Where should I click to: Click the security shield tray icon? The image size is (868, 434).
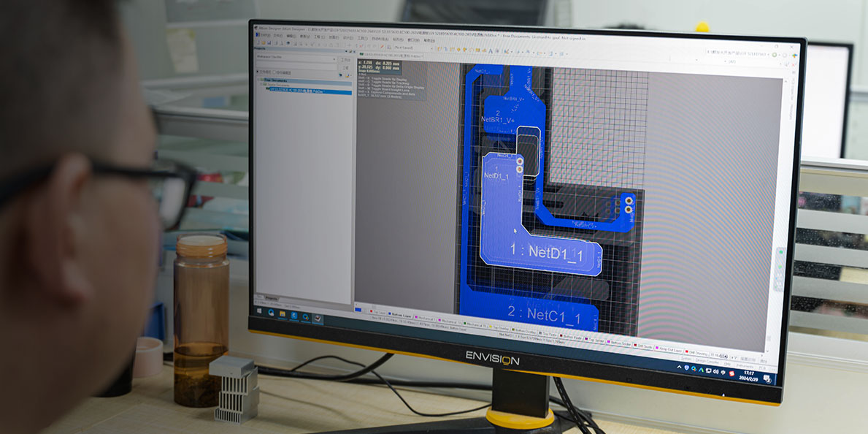pos(687,368)
